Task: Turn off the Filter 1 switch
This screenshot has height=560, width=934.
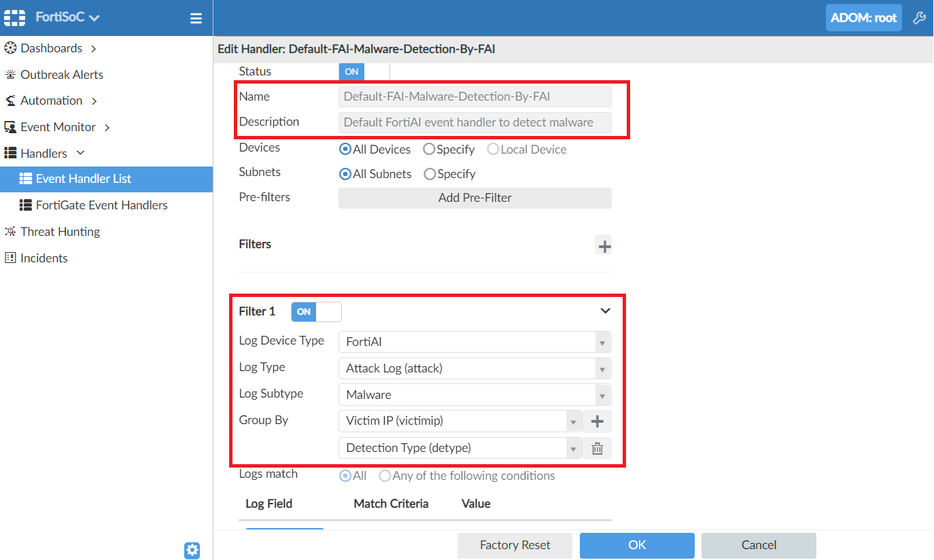Action: pyautogui.click(x=316, y=312)
